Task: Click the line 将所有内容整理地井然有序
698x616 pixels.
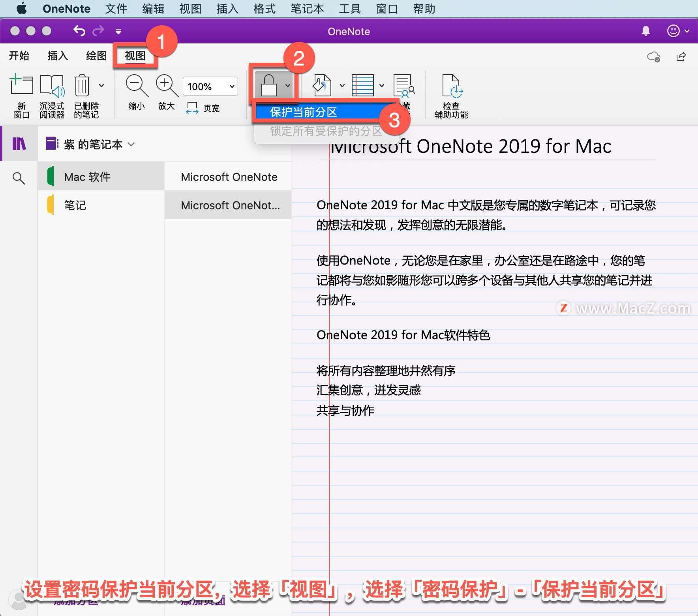Action: click(386, 370)
